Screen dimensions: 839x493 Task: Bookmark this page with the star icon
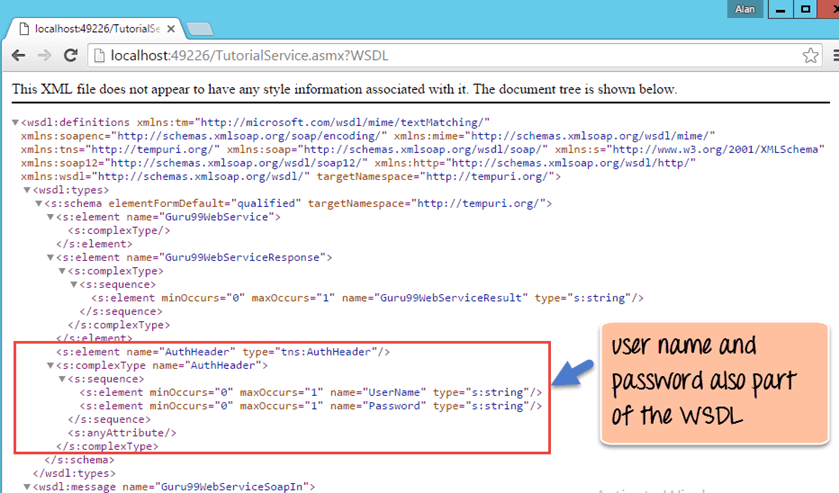(x=811, y=57)
